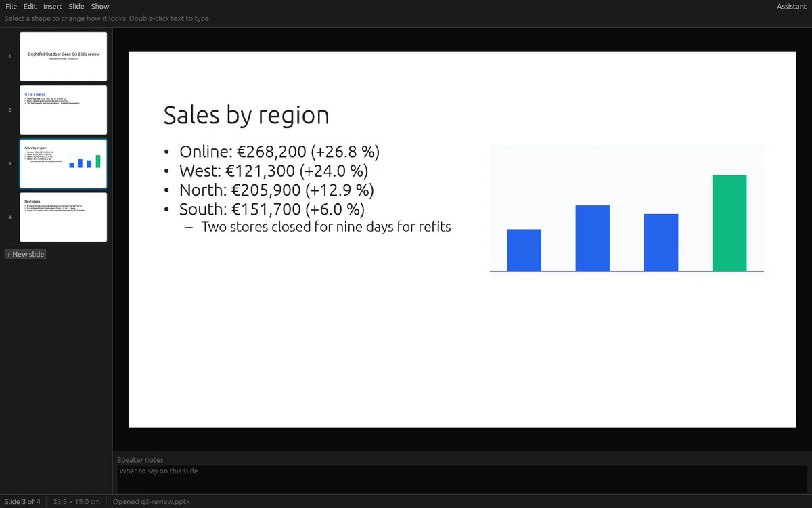Open the Edit menu
This screenshot has height=508, width=812.
(30, 7)
